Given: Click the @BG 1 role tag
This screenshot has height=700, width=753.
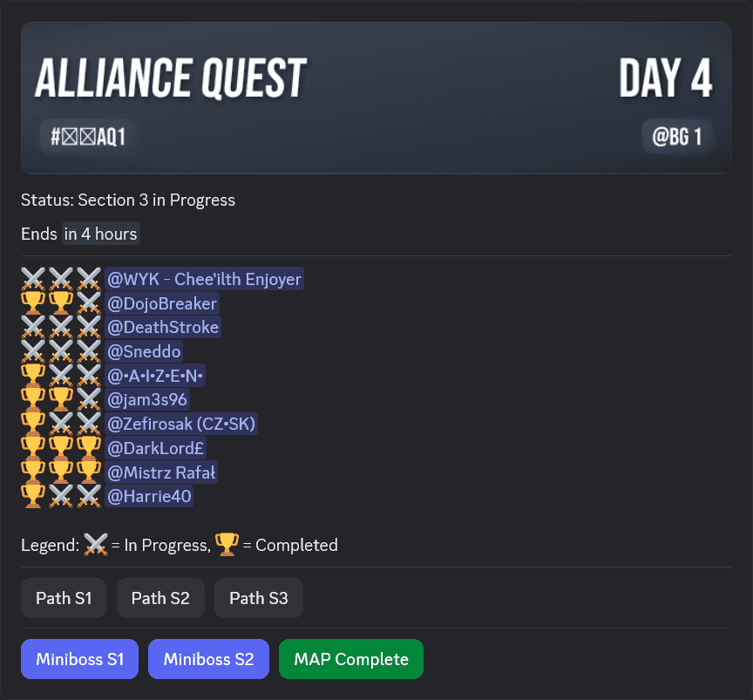Looking at the screenshot, I should point(677,137).
